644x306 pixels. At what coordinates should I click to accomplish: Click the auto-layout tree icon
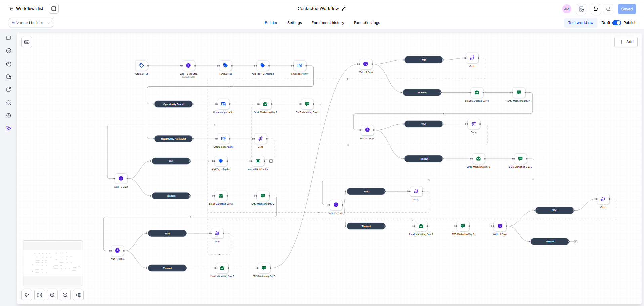click(x=78, y=295)
